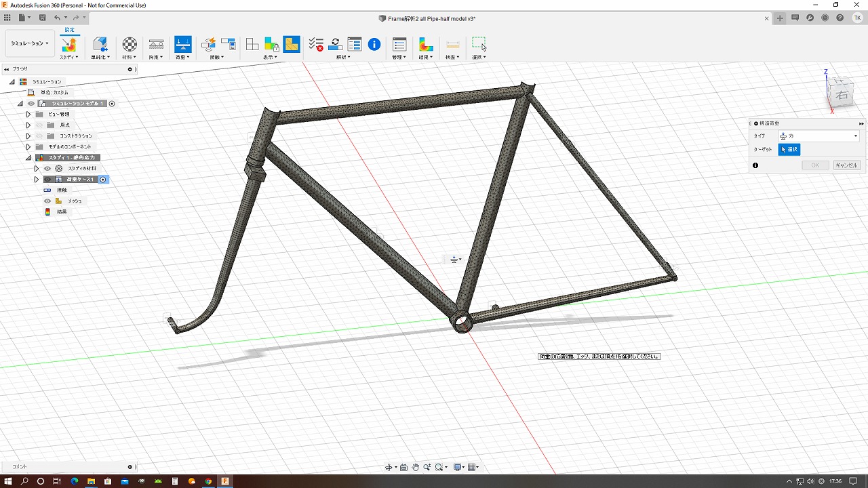Expand the モデルのコンポーネント folder arrow
Viewport: 868px width, 488px height.
click(x=28, y=147)
